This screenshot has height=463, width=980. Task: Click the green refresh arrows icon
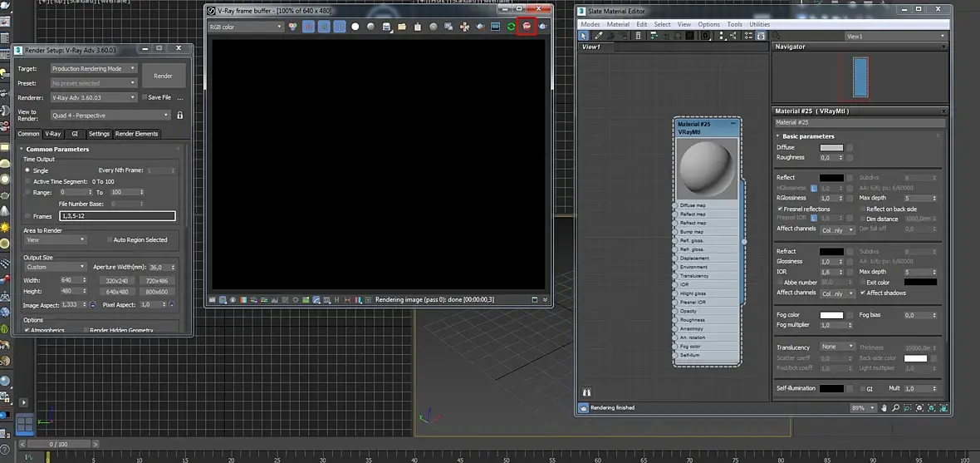[x=511, y=27]
